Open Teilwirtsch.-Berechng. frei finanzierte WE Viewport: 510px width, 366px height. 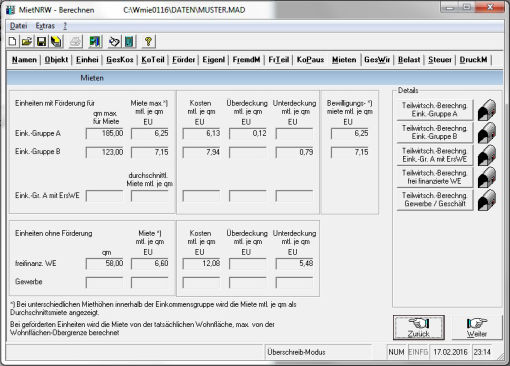pyautogui.click(x=434, y=177)
